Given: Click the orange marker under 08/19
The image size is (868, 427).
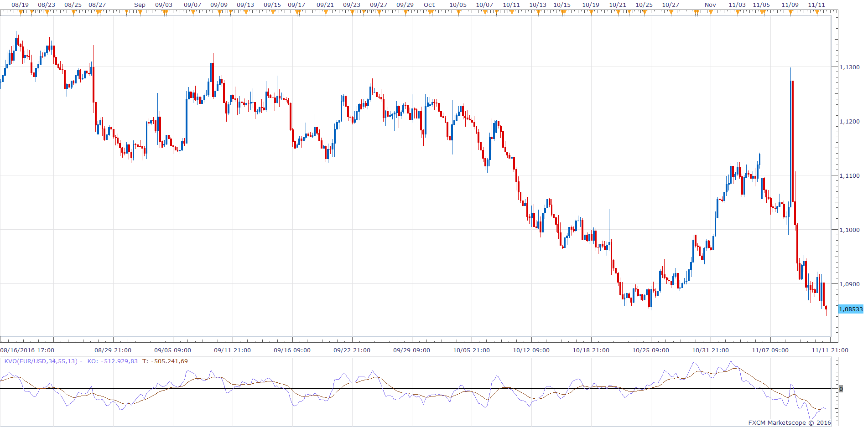Looking at the screenshot, I should coord(21,12).
